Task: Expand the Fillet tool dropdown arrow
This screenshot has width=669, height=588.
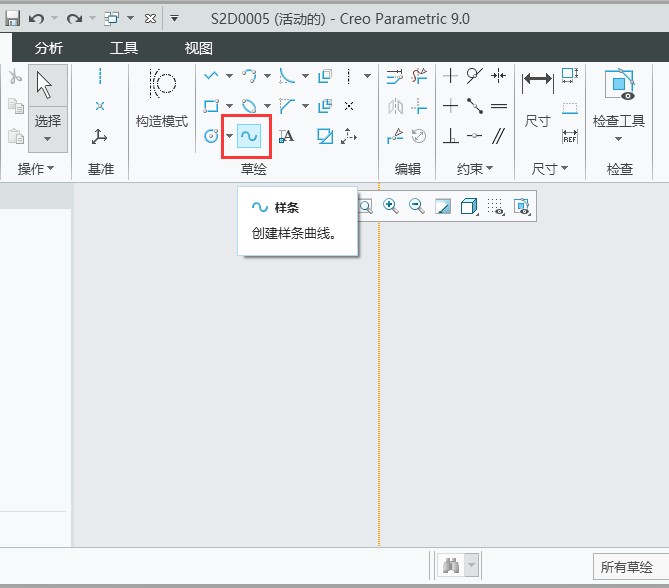Action: [305, 76]
